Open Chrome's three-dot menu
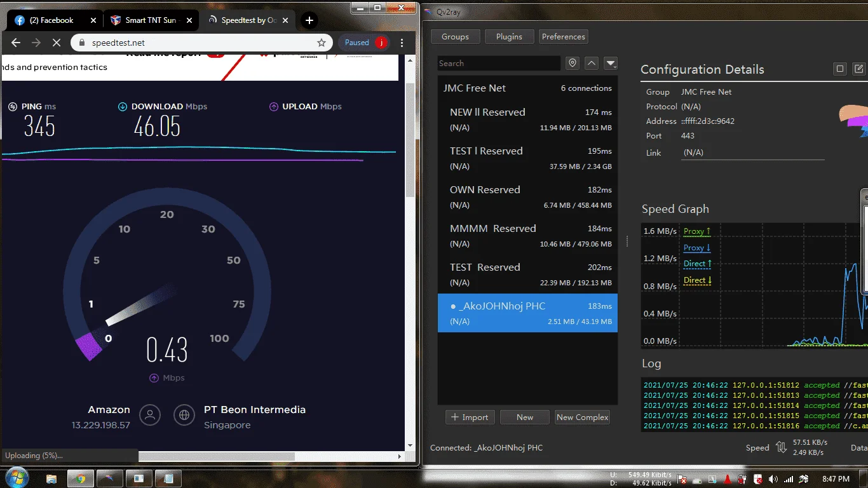Screen dimensions: 868x488 [x=402, y=43]
